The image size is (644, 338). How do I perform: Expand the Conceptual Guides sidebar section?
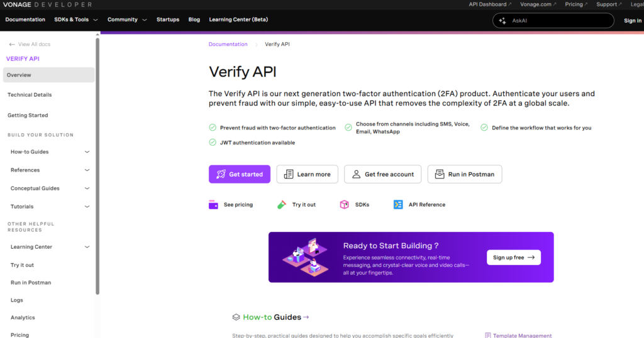coord(87,188)
